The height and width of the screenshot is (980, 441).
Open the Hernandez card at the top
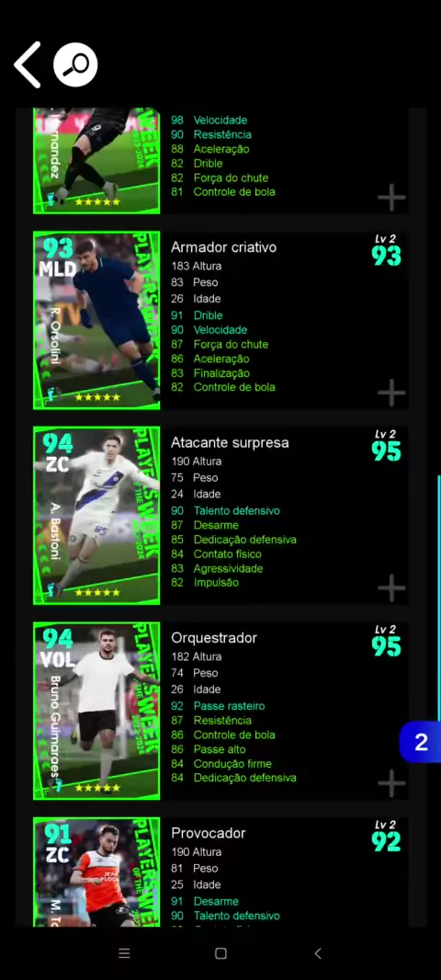tap(96, 161)
